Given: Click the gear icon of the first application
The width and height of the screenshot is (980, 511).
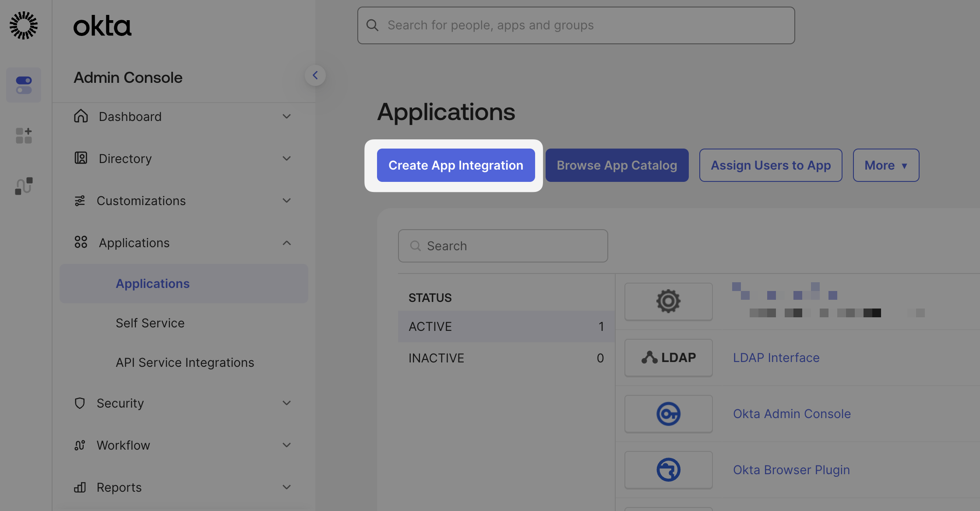Looking at the screenshot, I should coord(668,302).
